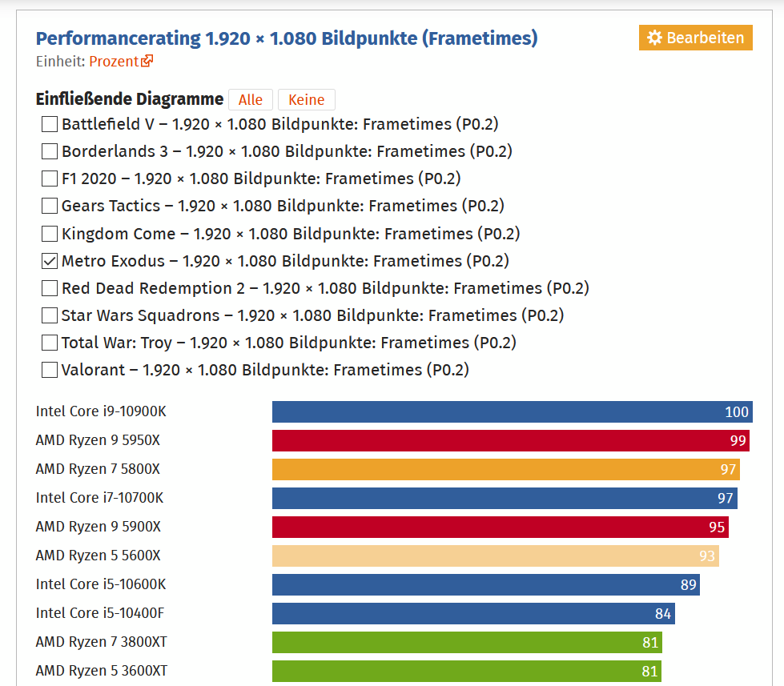784x686 pixels.
Task: Click the Intel Core i7-10700K bar
Action: [x=505, y=498]
